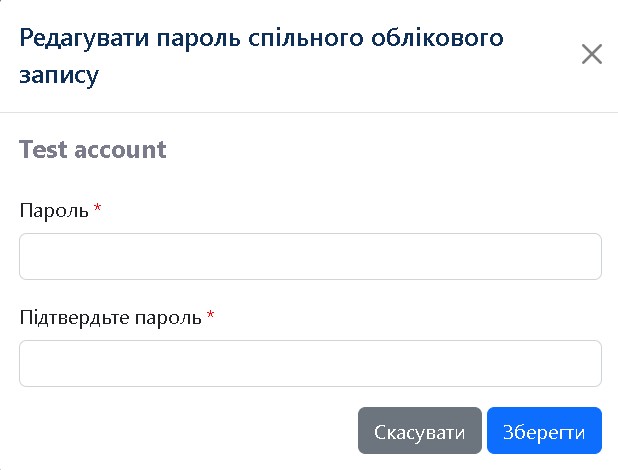Select the Test account heading
This screenshot has height=470, width=618.
pyautogui.click(x=92, y=150)
